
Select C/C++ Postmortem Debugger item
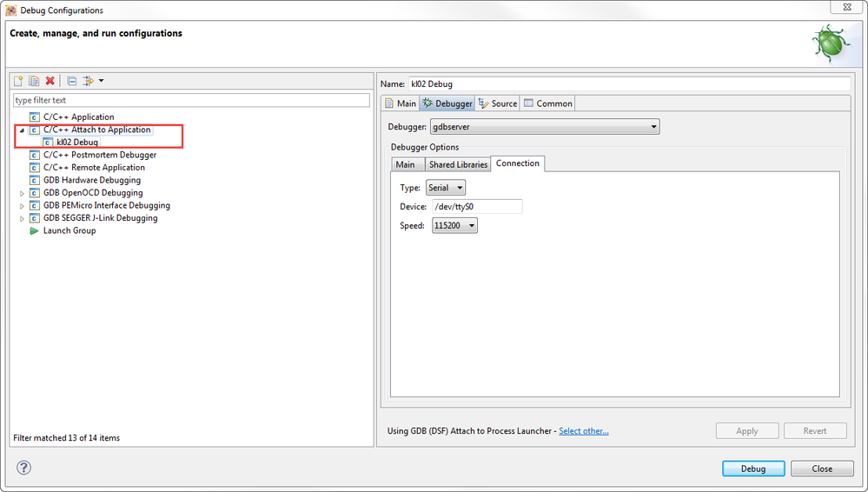(100, 155)
